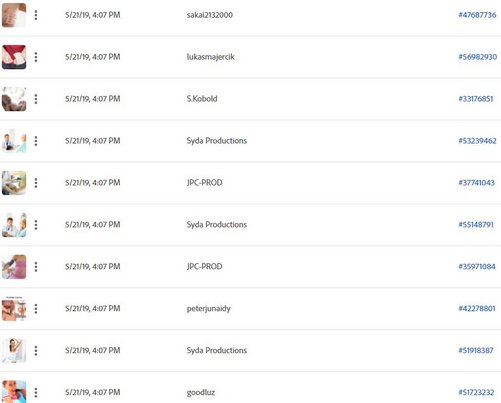Open more options for asset #51918387

(x=36, y=351)
